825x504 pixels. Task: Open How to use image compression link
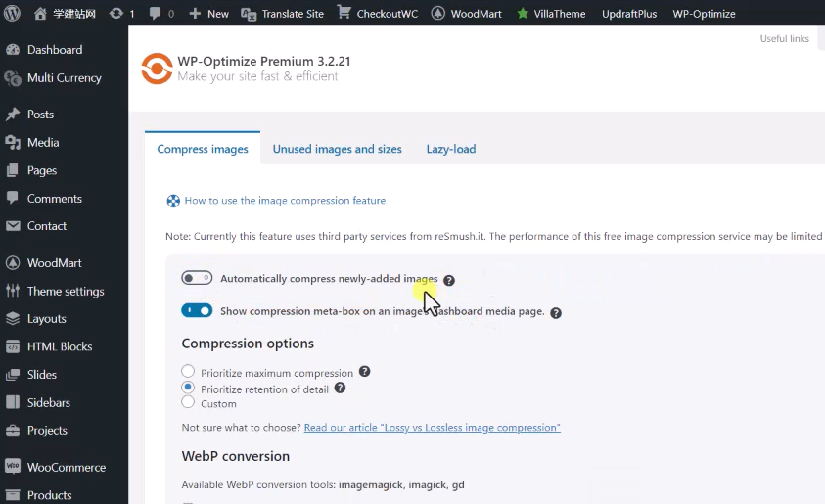click(285, 201)
